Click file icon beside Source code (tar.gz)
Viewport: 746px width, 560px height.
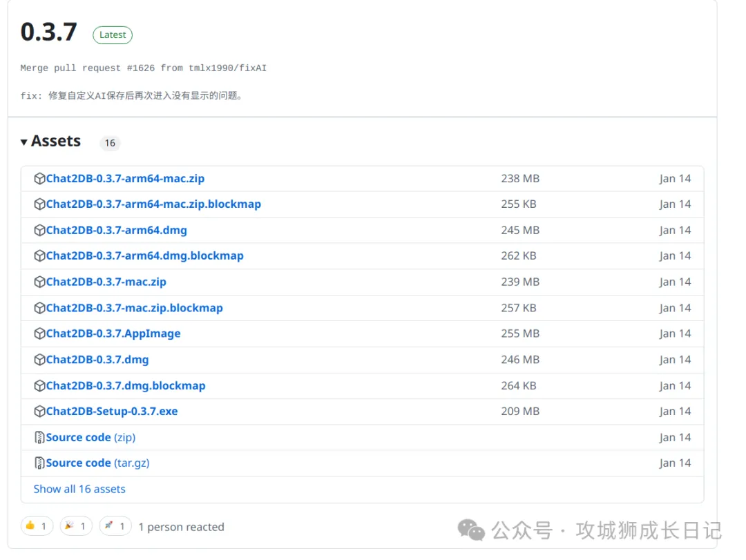pyautogui.click(x=39, y=463)
